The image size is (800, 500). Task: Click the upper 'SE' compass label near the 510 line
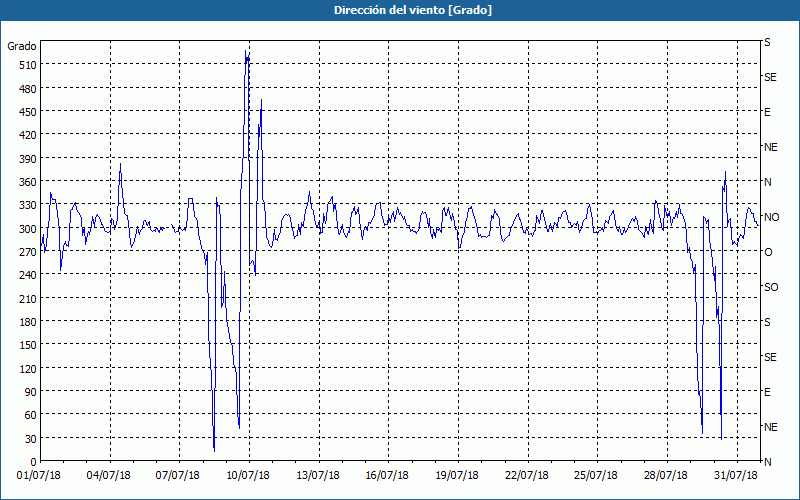click(x=770, y=77)
